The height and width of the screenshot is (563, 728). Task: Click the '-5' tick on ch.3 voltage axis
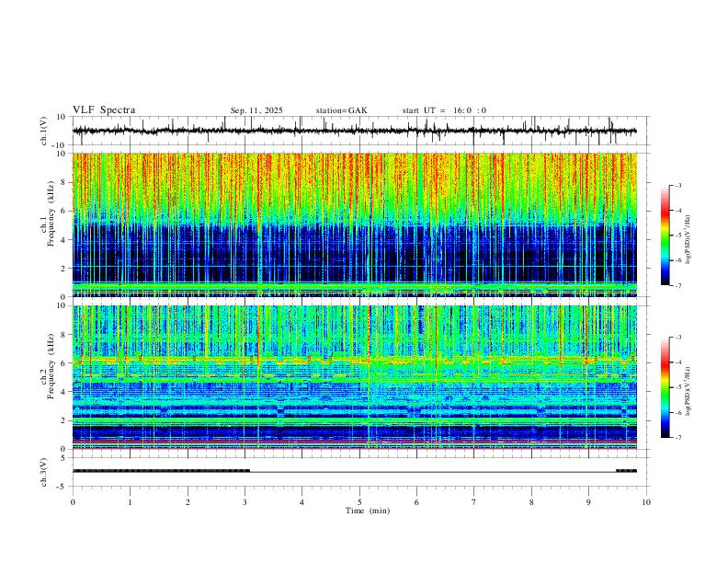(62, 487)
